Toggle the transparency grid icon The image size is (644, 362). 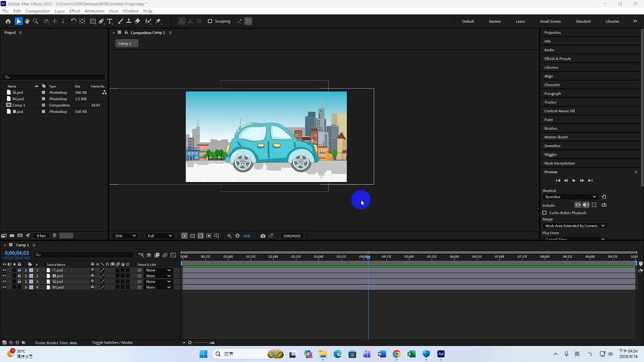tap(192, 236)
